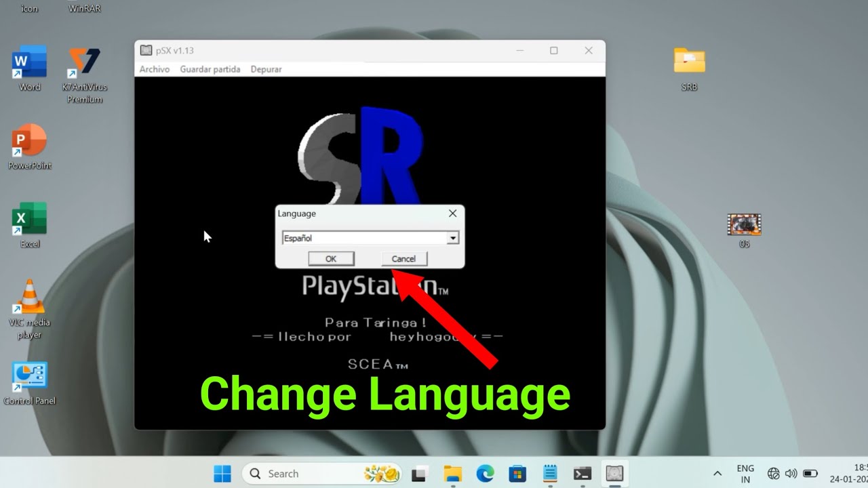Click the ENG IN language indicator
Image resolution: width=868 pixels, height=488 pixels.
tap(745, 474)
